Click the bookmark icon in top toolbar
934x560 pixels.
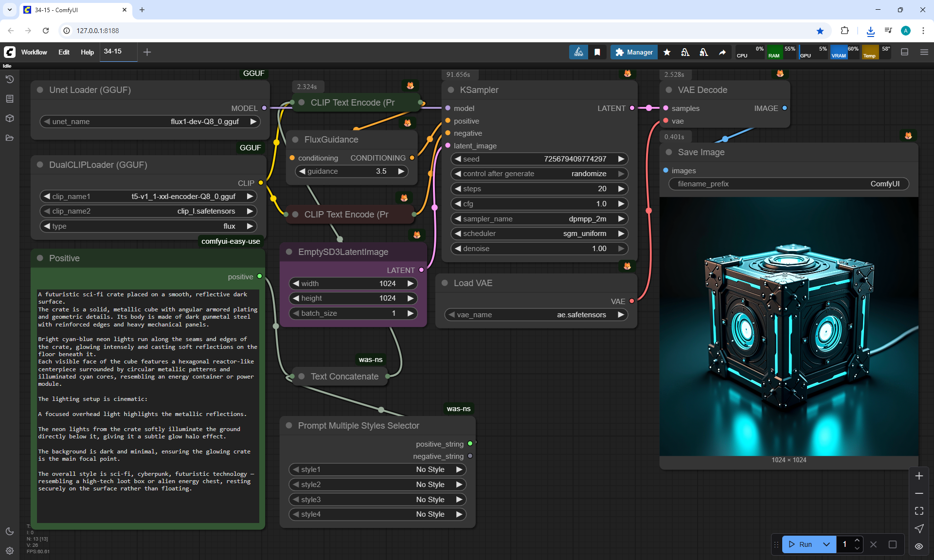pos(597,52)
